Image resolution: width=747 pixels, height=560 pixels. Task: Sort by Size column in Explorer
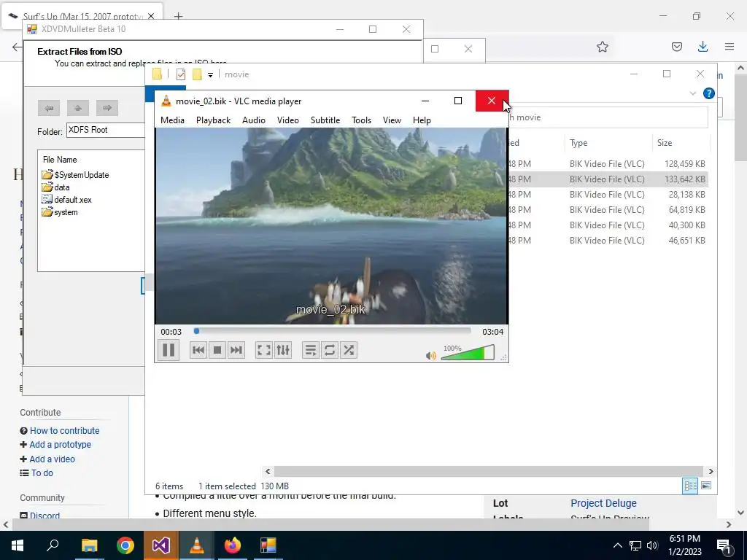681,143
